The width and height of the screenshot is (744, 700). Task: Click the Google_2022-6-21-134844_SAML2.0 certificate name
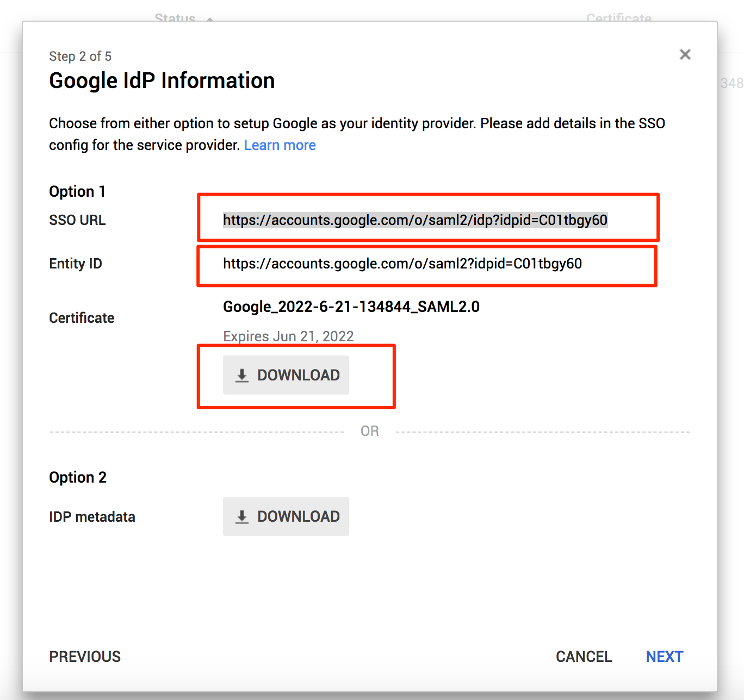(x=351, y=307)
